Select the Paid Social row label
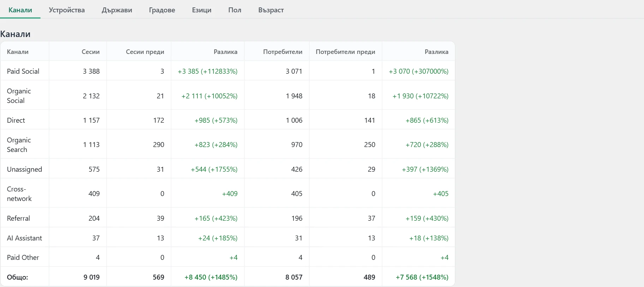 click(23, 71)
